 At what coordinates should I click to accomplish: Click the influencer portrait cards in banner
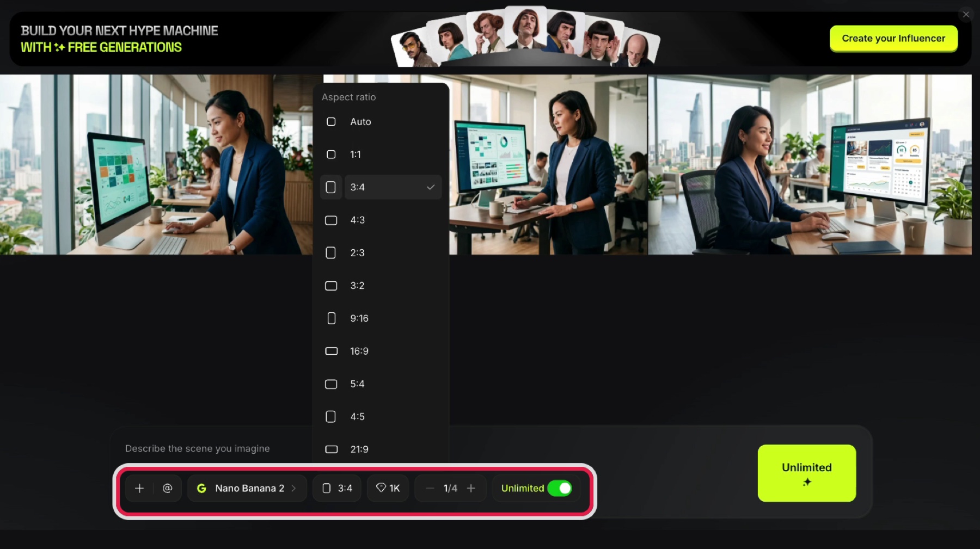pos(525,37)
